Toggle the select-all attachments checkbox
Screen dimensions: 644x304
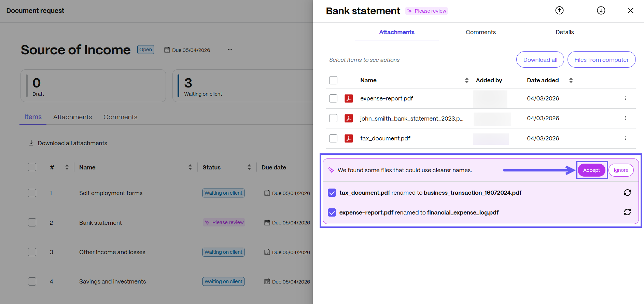point(333,80)
